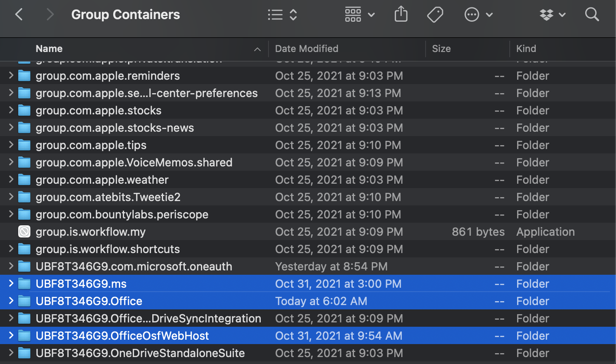Open the Dropbox toolbar dropdown
The image size is (616, 364).
click(x=552, y=15)
